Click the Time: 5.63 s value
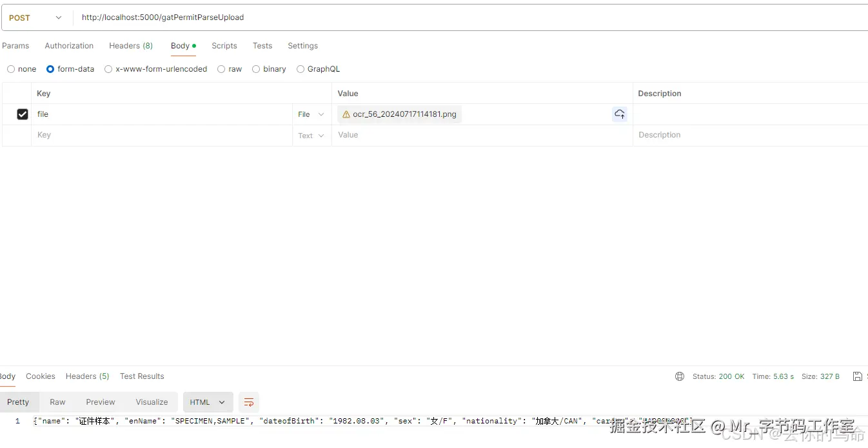Image resolution: width=868 pixels, height=448 pixels. [773, 376]
